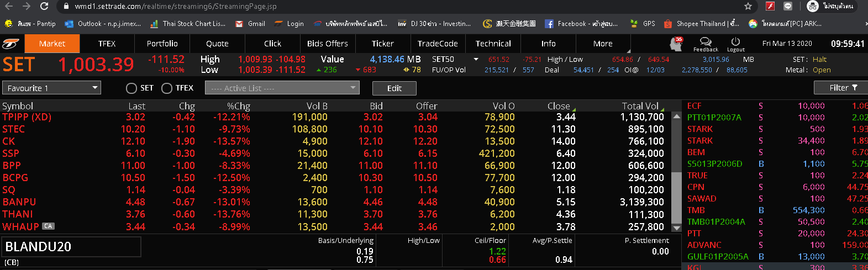Select the SSP symbol in watchlist
Screen dimensions: 868x270
[10, 153]
